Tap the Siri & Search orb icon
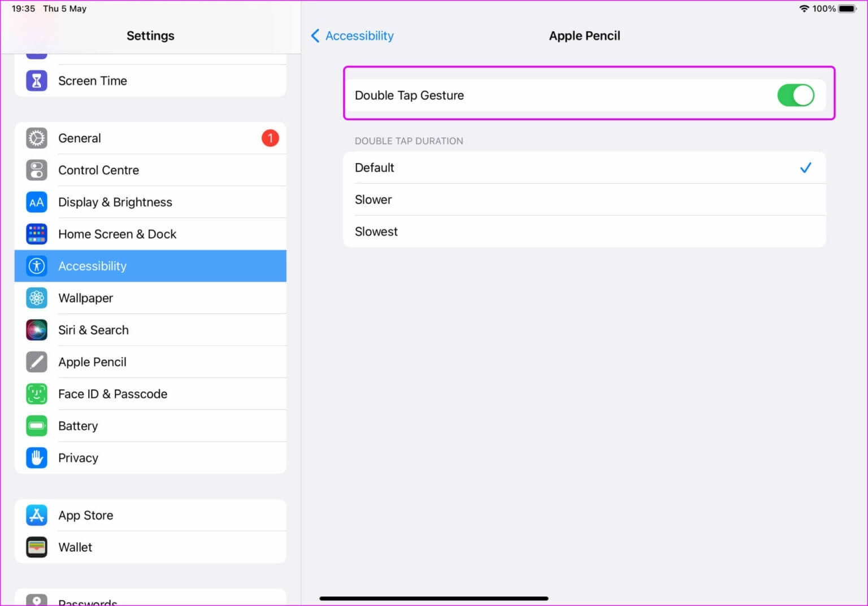 point(37,330)
